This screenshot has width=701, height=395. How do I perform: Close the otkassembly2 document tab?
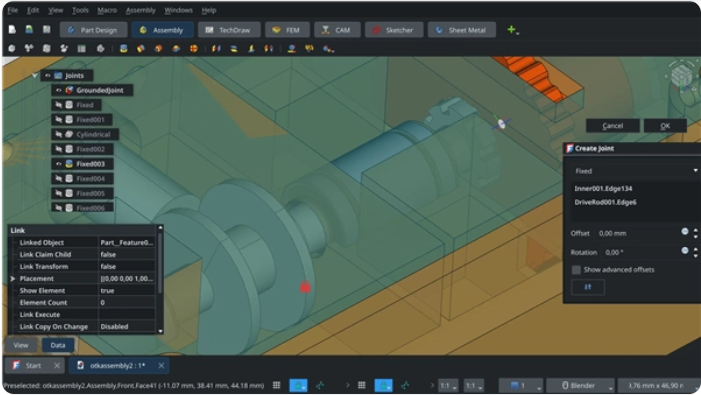point(161,366)
